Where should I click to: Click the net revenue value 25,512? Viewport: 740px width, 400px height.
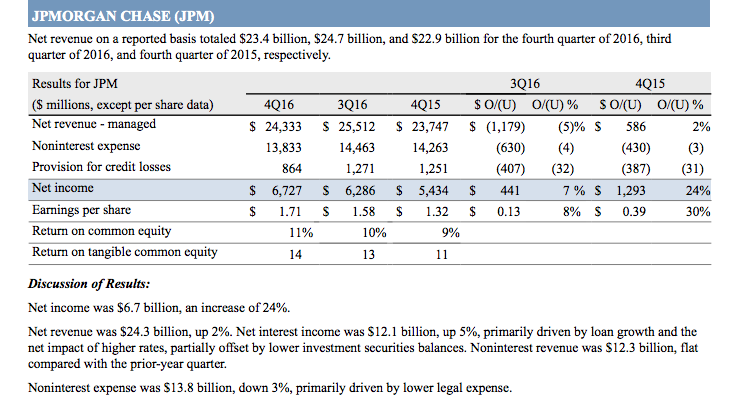[356, 127]
